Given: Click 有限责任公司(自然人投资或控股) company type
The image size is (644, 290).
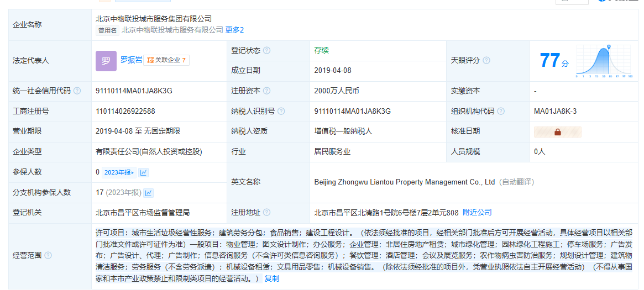Looking at the screenshot, I should [149, 152].
